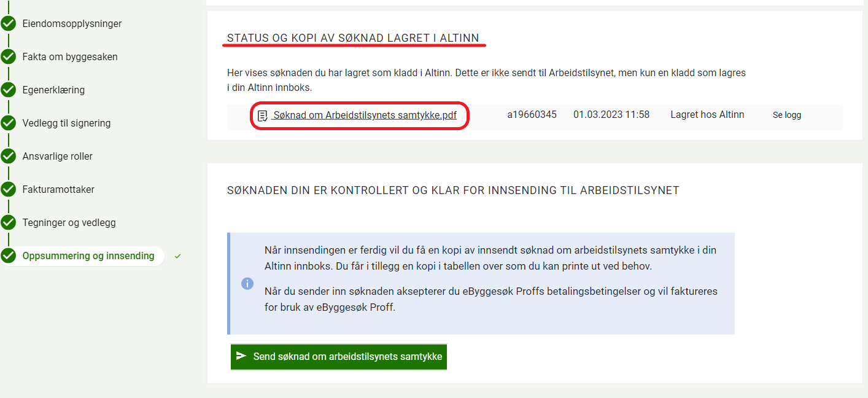The height and width of the screenshot is (398, 868).
Task: Click the Lagret hos Altinn status text
Action: 707,115
